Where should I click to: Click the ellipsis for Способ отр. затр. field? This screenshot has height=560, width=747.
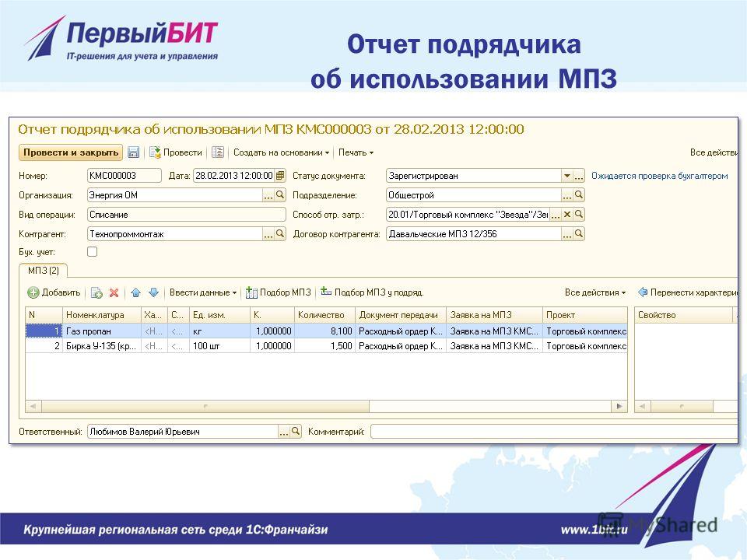pyautogui.click(x=556, y=215)
